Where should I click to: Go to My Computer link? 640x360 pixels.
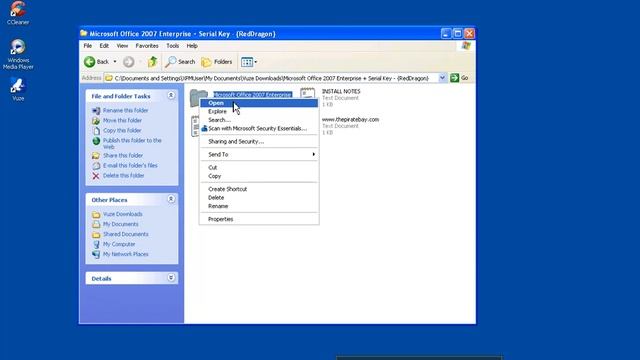tap(119, 244)
